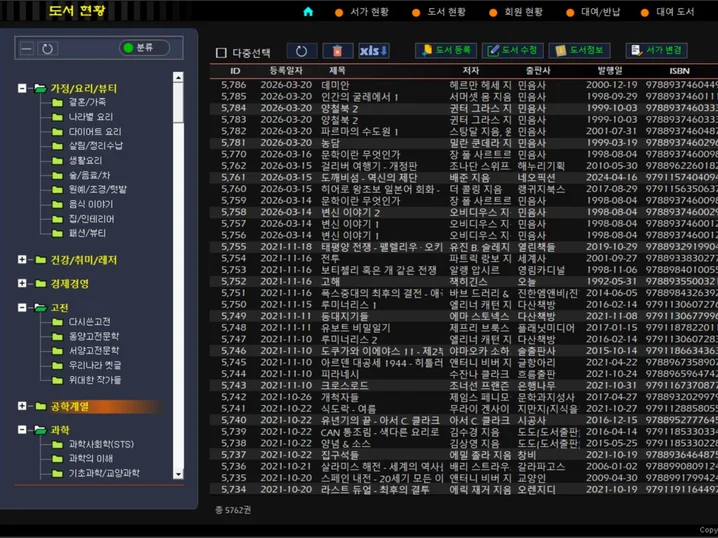The image size is (718, 538).
Task: Click the home icon in top navigation
Action: pyautogui.click(x=308, y=12)
